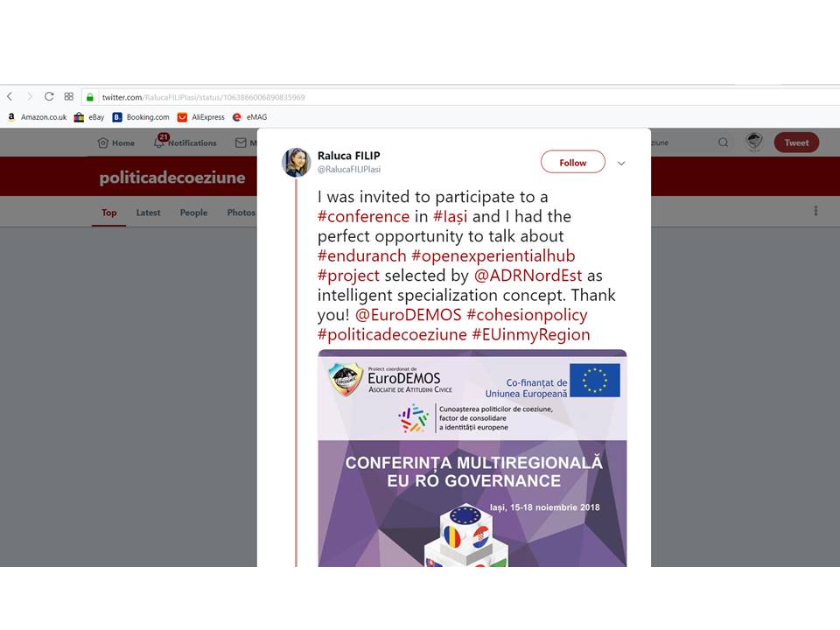Image resolution: width=840 pixels, height=630 pixels.
Task: Open Twitter search magnifier icon
Action: click(x=724, y=143)
